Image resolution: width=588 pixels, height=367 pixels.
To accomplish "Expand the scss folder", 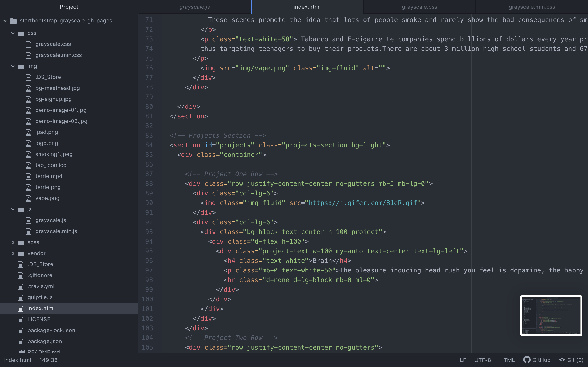I will [13, 242].
